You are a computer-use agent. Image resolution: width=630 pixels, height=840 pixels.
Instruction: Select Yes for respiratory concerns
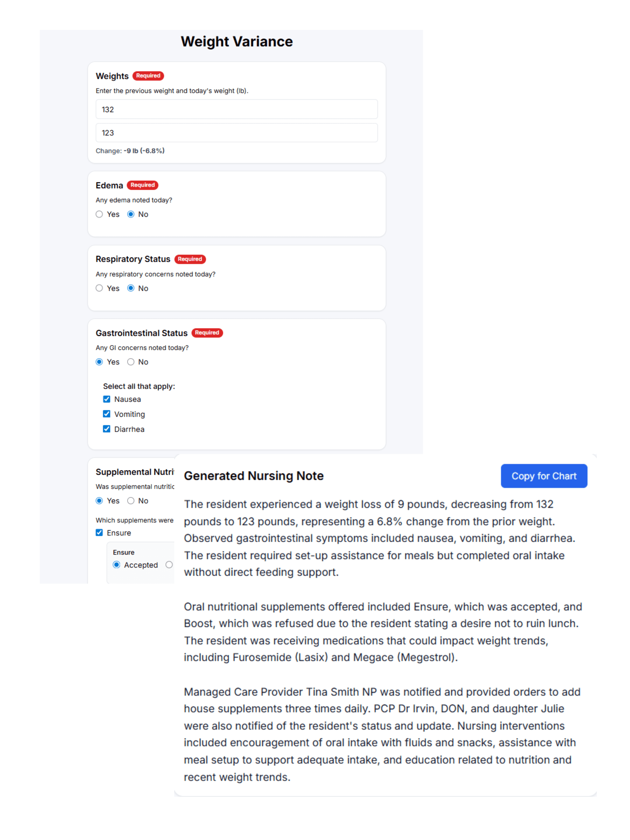point(99,288)
